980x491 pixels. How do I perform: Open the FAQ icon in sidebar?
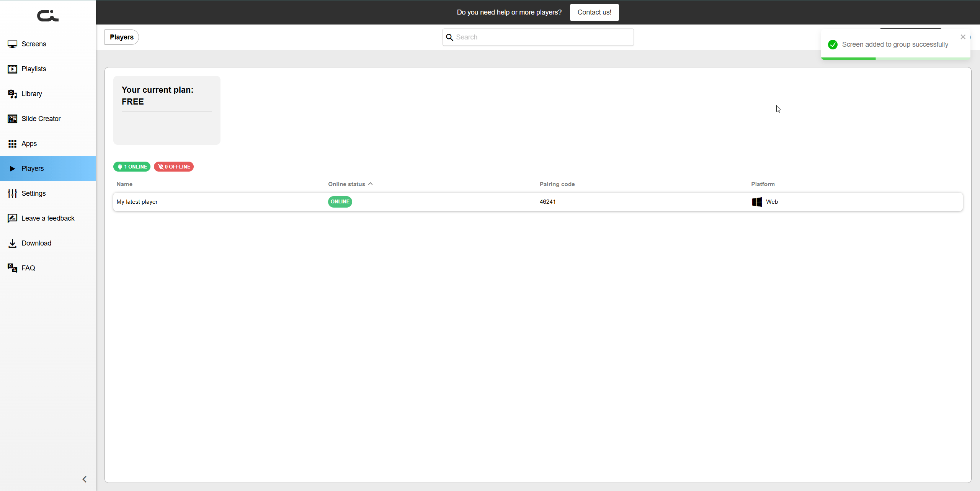(x=12, y=268)
